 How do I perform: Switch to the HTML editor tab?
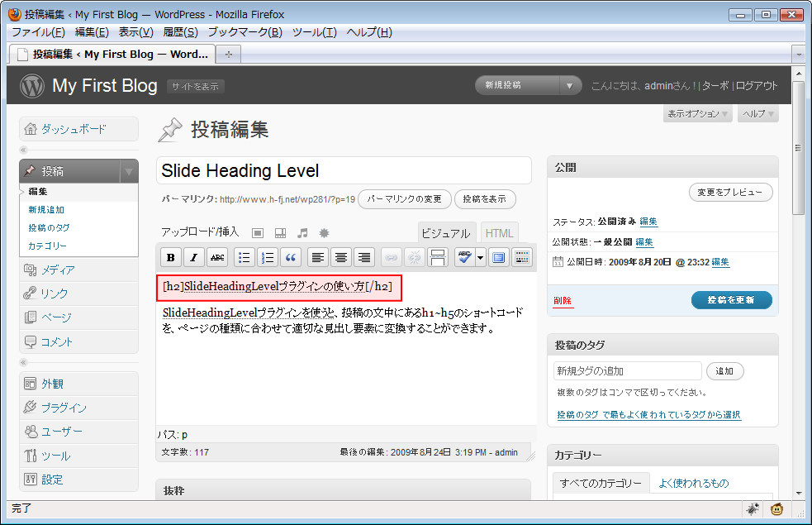click(x=499, y=233)
